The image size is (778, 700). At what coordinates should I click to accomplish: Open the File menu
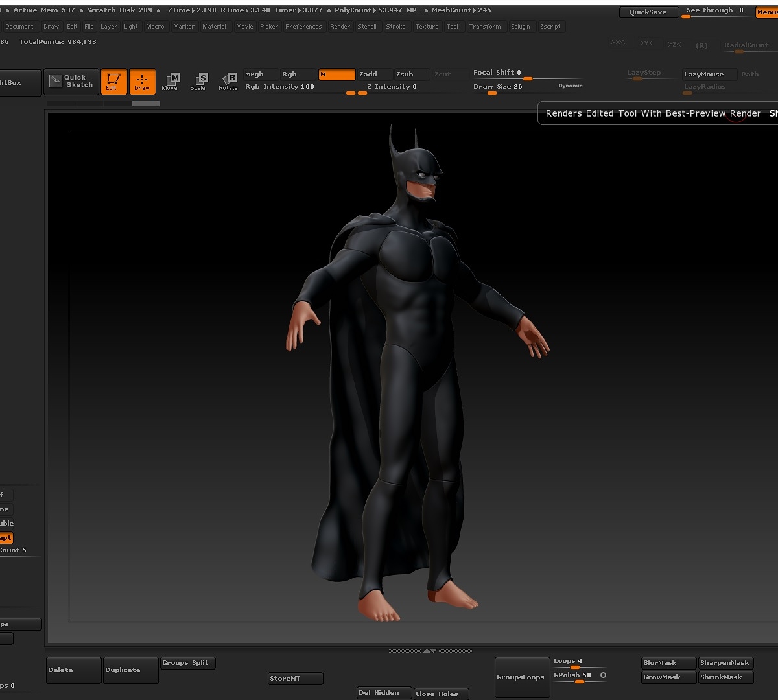[x=89, y=27]
